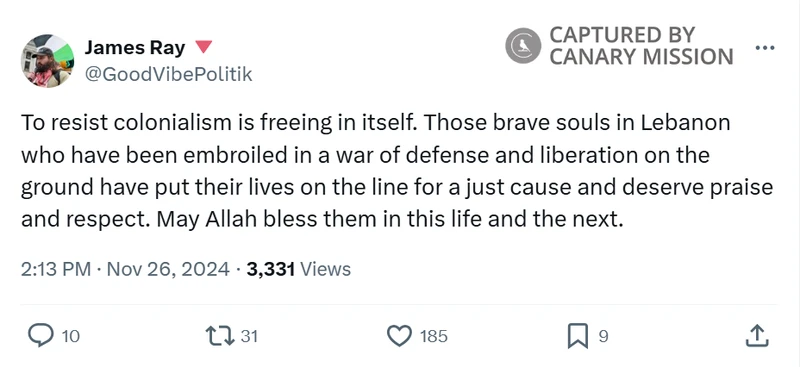Click the Captured by Canary Mission text

click(x=641, y=46)
